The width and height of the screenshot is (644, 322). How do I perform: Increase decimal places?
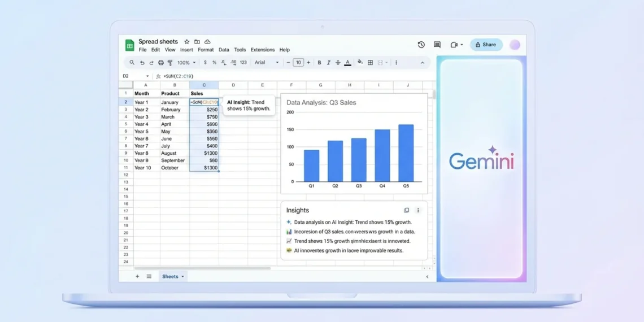[233, 63]
